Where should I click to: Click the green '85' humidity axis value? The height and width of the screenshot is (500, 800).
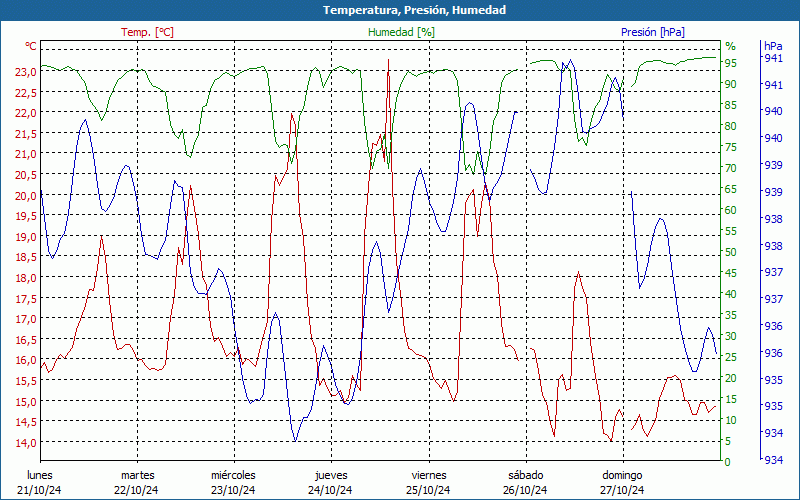click(x=731, y=106)
